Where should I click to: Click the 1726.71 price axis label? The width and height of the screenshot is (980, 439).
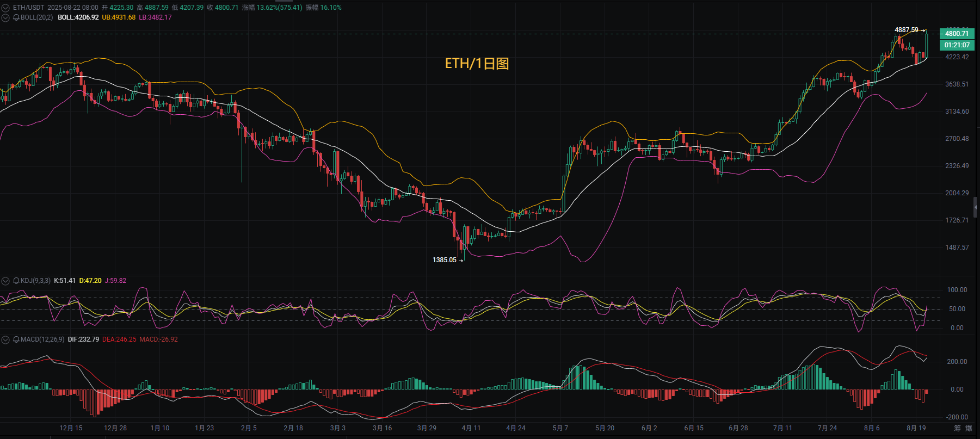coord(957,220)
